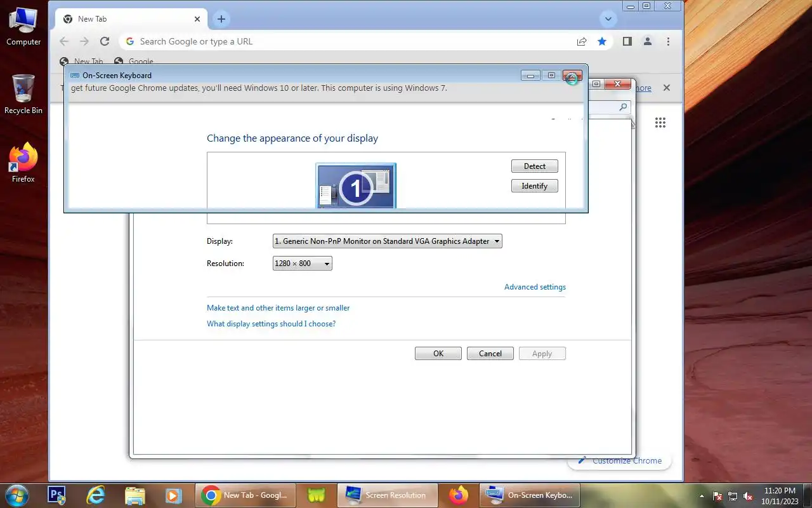Switch to the Chrome New Tab taskbar item
The image size is (812, 508).
pyautogui.click(x=246, y=495)
